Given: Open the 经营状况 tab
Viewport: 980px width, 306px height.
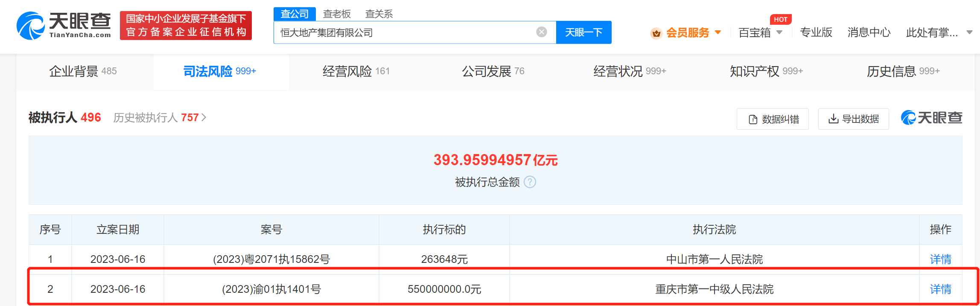Looking at the screenshot, I should point(630,71).
